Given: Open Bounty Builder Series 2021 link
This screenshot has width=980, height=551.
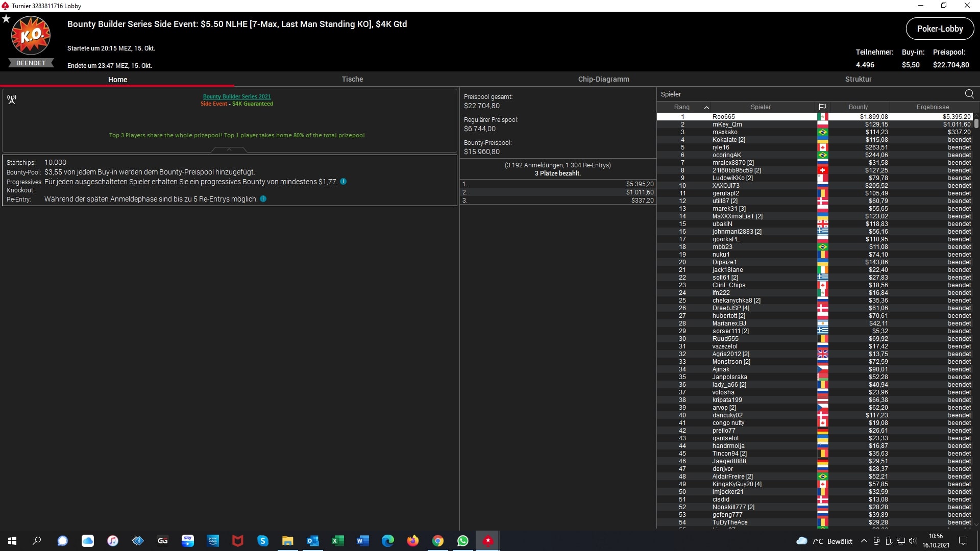Looking at the screenshot, I should click(x=237, y=96).
